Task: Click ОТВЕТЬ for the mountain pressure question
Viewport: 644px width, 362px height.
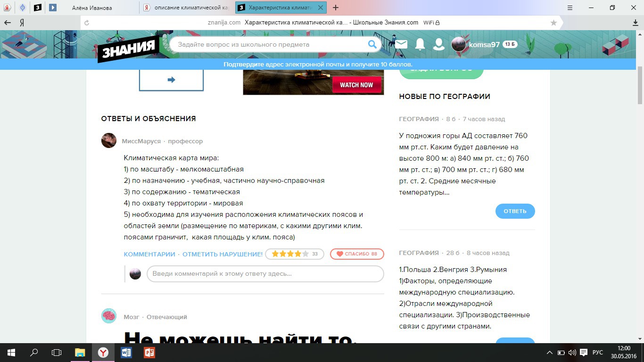Action: 515,211
